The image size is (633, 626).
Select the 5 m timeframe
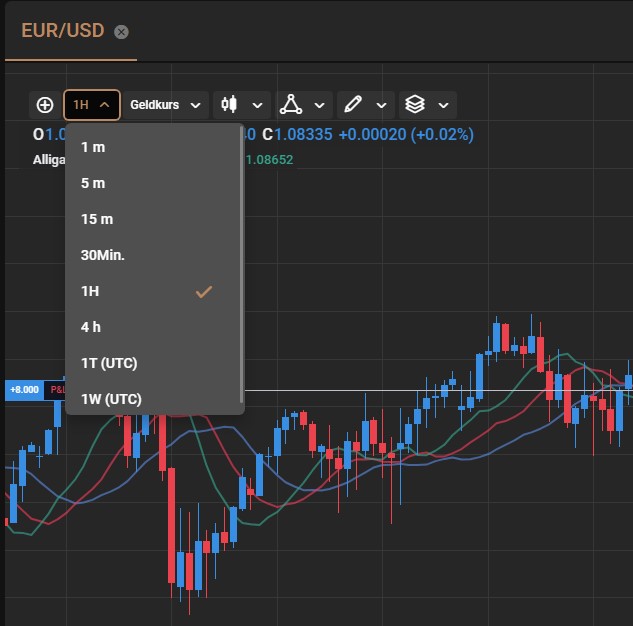153,183
